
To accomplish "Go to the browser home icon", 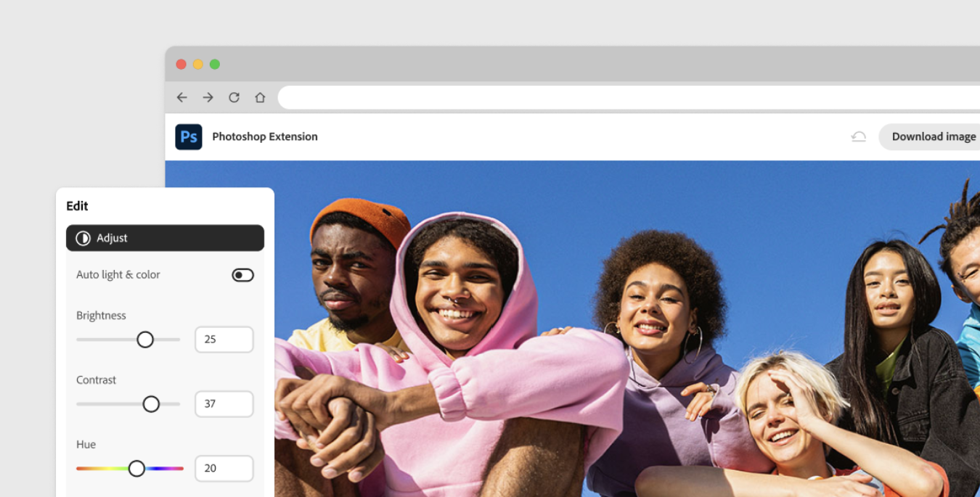I will click(x=260, y=97).
